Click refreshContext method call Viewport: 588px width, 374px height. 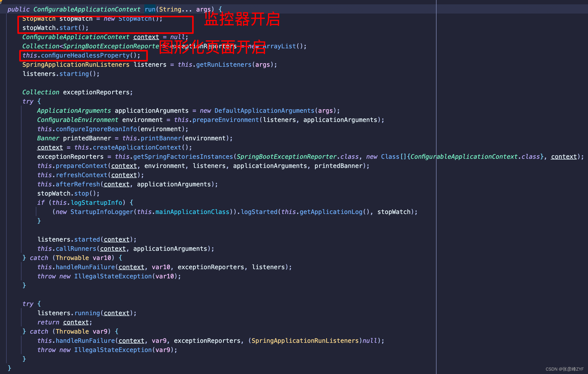click(x=82, y=175)
